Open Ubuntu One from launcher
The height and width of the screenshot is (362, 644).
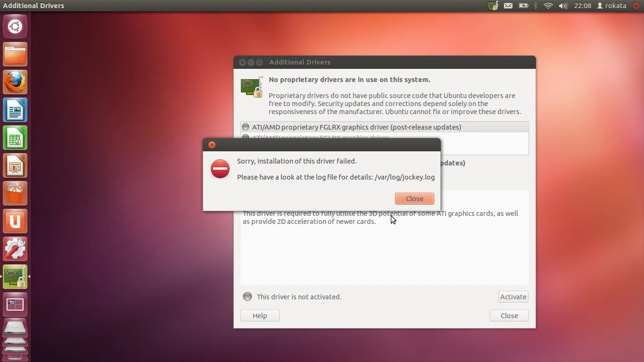[x=15, y=221]
